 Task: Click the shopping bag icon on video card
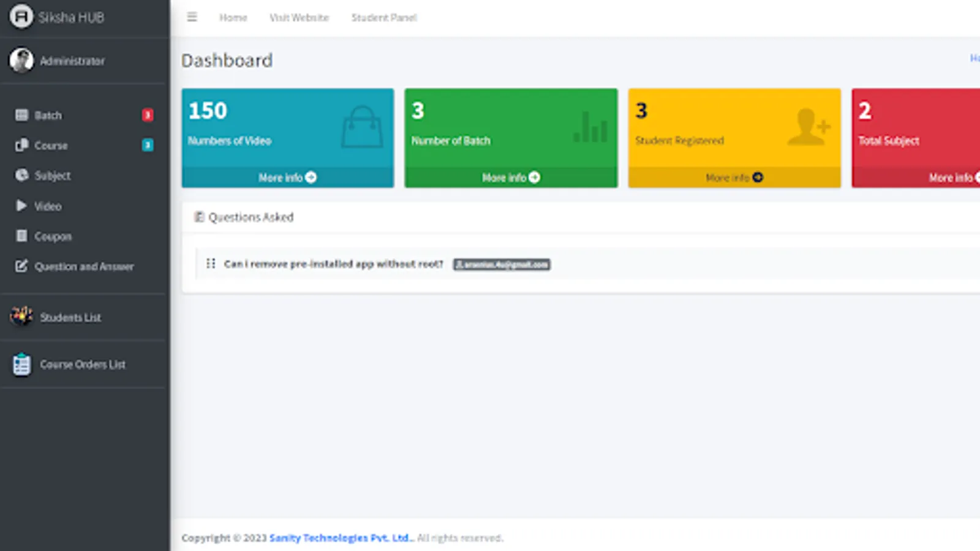pos(362,127)
